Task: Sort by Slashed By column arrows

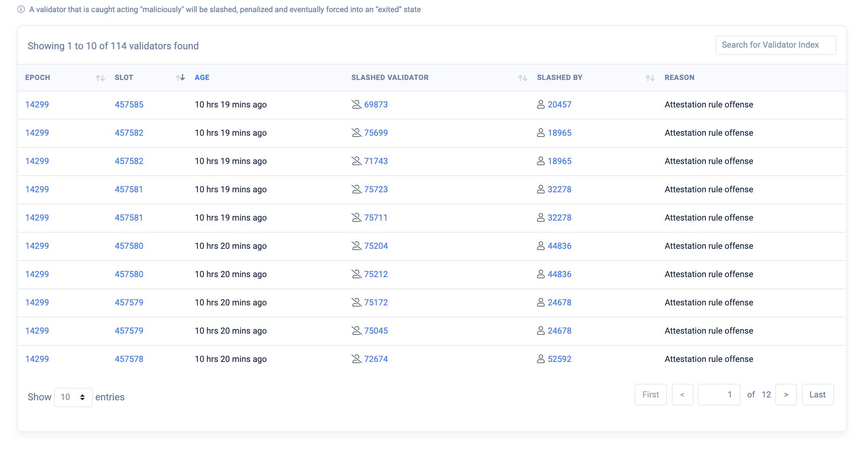Action: pos(650,78)
